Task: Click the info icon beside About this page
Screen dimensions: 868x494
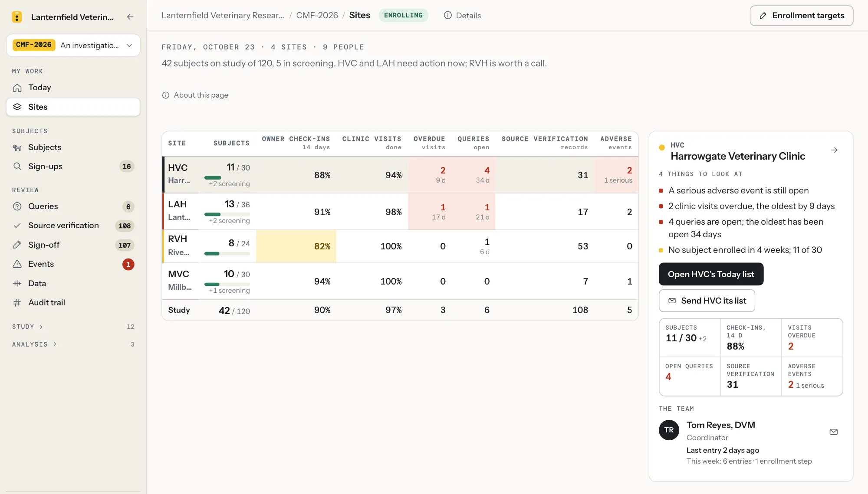Action: (x=166, y=95)
